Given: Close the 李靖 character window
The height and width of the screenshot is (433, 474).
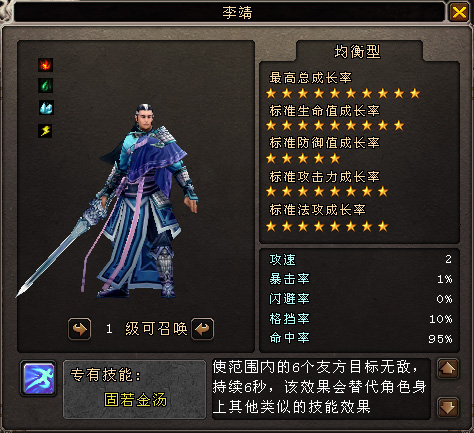Looking at the screenshot, I should 459,12.
